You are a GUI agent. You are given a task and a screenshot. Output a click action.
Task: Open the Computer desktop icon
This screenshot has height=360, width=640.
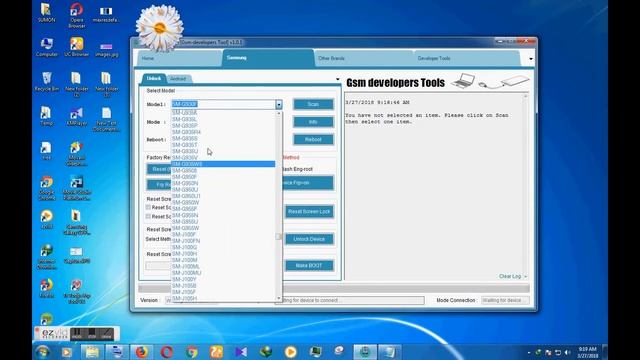[x=47, y=47]
